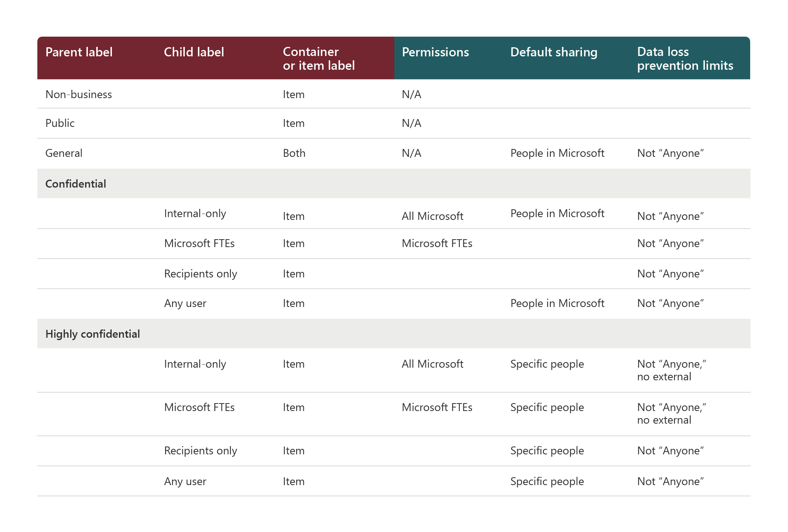
Task: Click 'N/A' in the Non-business row
Action: 411,95
